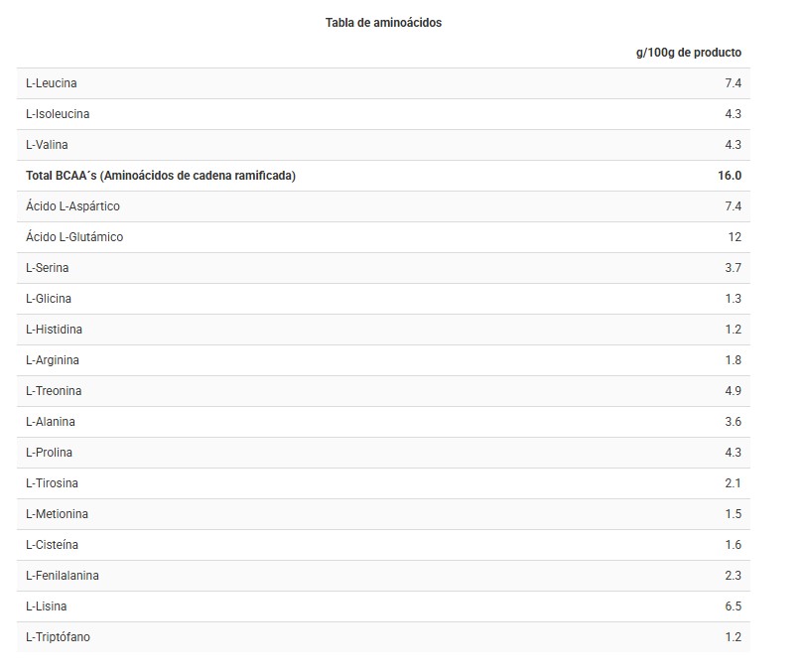
Task: Select the L-Serina row label
Action: click(x=48, y=268)
